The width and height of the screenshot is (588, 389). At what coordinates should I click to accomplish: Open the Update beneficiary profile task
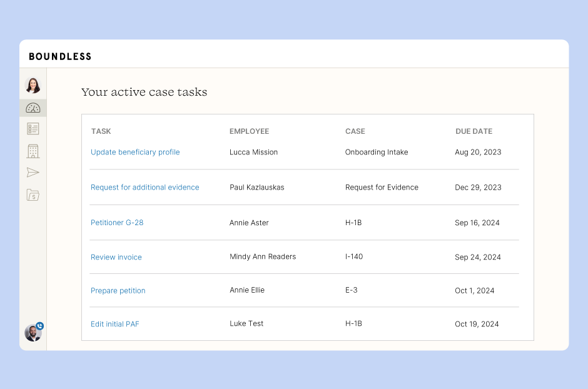point(135,152)
